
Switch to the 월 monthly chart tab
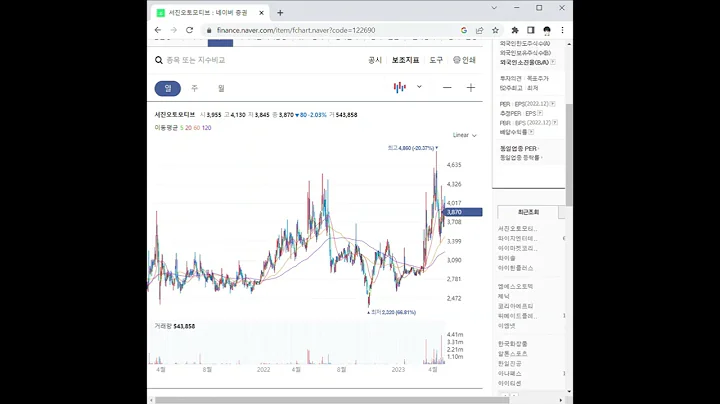221,88
